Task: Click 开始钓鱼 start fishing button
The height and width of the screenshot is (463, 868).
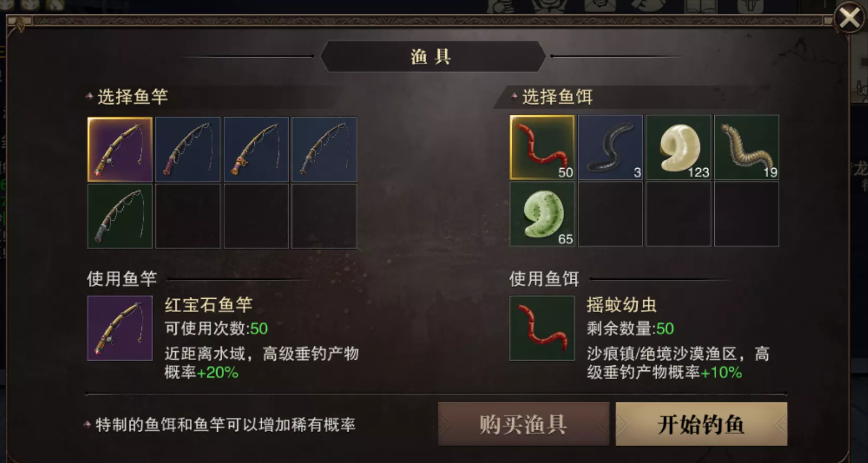Action: (701, 424)
